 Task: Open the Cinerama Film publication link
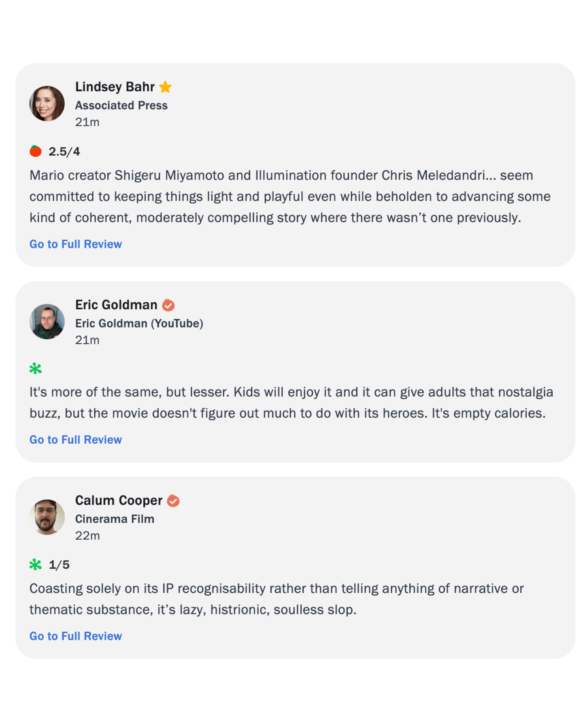click(x=115, y=519)
